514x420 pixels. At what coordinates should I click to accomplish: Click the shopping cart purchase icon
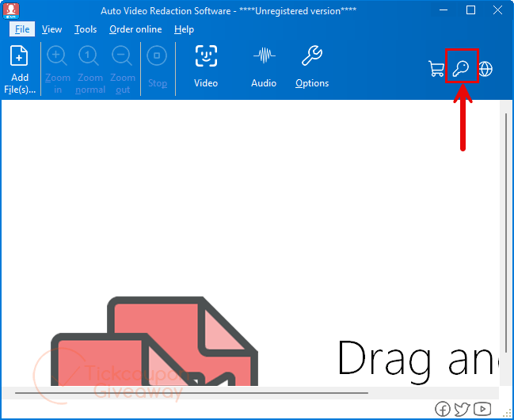click(436, 69)
